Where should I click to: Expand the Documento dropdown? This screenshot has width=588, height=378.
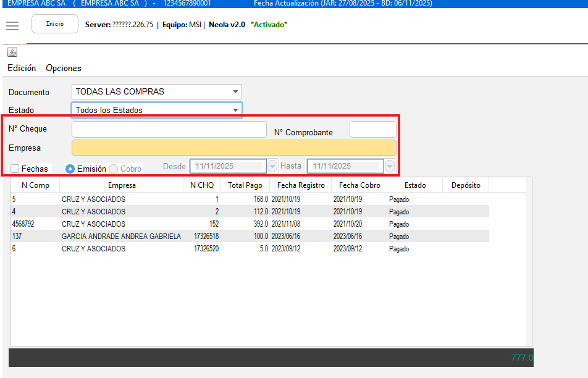tap(235, 92)
